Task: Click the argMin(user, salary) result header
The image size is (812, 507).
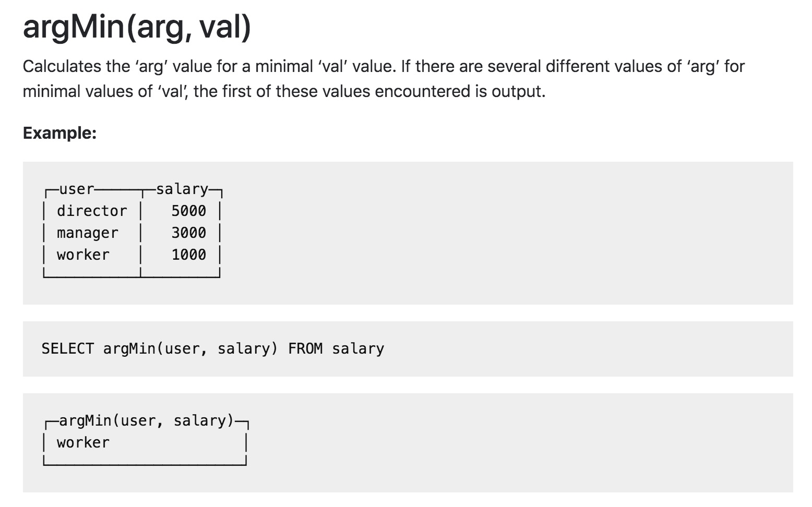Action: [x=147, y=420]
